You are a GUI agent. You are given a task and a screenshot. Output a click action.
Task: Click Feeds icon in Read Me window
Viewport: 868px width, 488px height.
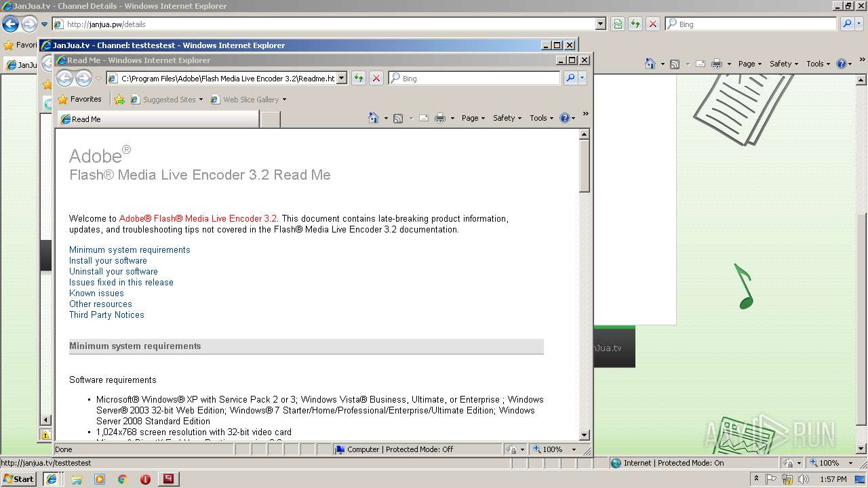point(398,118)
